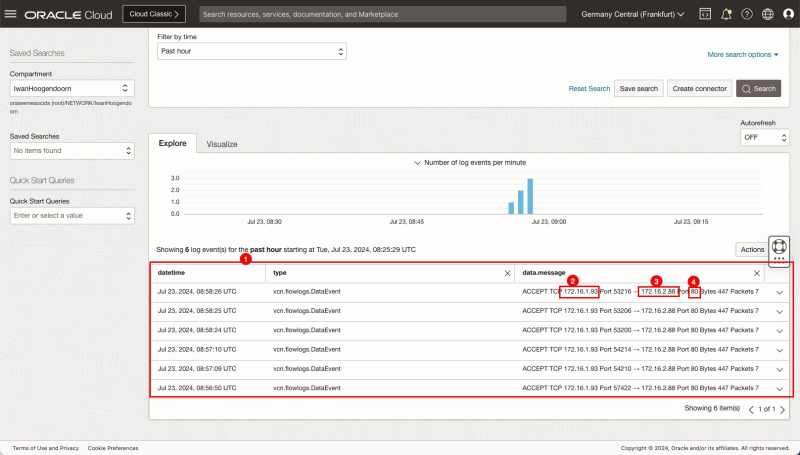The width and height of the screenshot is (800, 455).
Task: Select the Explore tab
Action: (172, 144)
